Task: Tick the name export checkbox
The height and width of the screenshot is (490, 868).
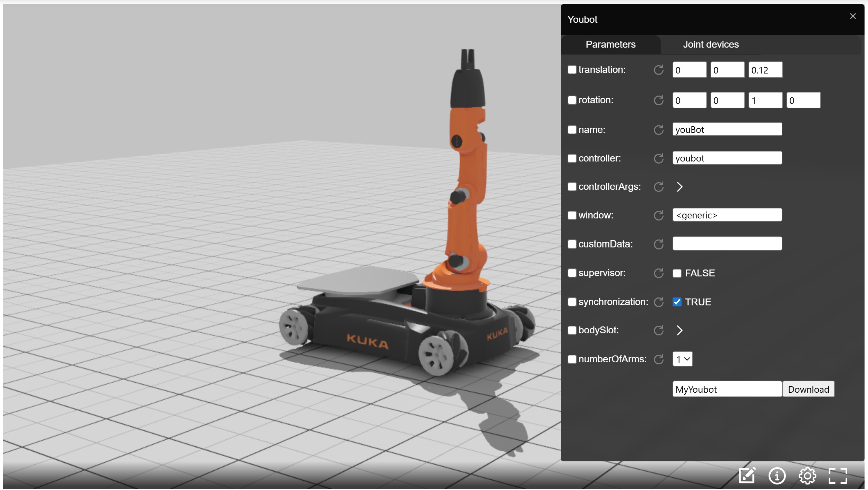Action: tap(572, 130)
